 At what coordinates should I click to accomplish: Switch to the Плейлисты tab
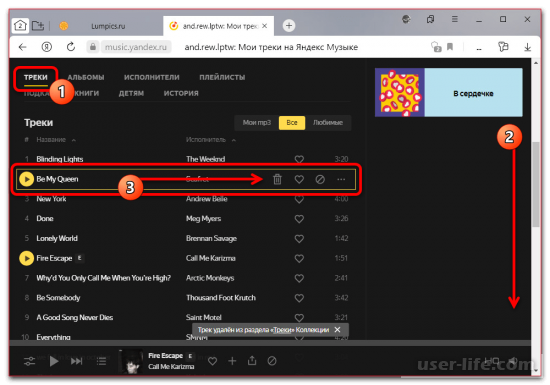222,77
